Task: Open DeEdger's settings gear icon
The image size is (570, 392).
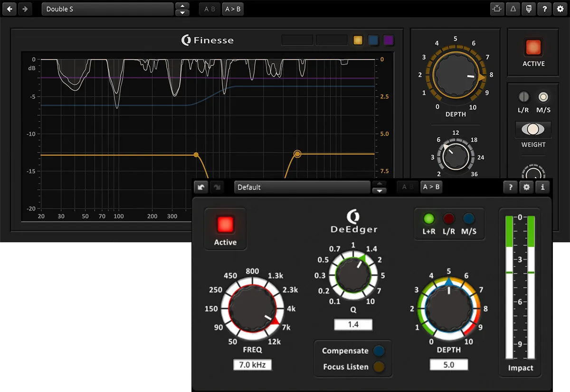Action: (x=526, y=187)
